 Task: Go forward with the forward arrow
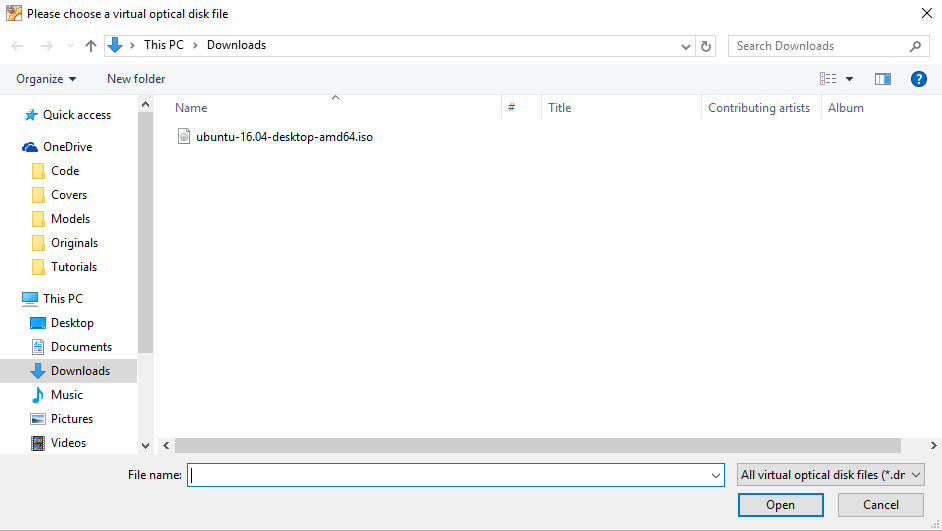(46, 46)
